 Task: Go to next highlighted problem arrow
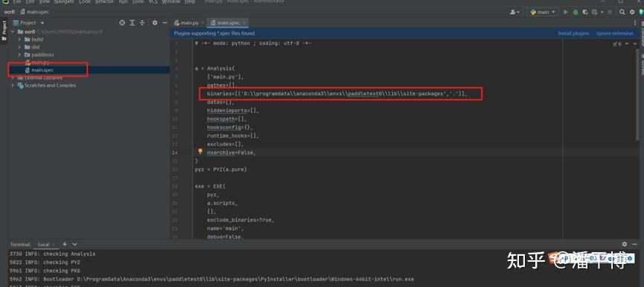634,44
